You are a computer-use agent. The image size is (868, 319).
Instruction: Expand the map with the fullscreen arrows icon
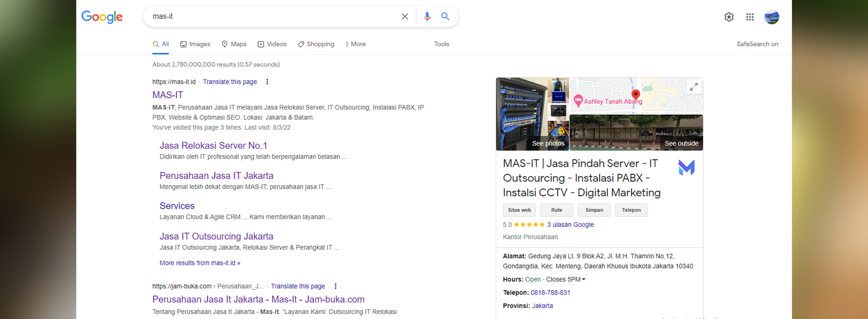coord(694,87)
